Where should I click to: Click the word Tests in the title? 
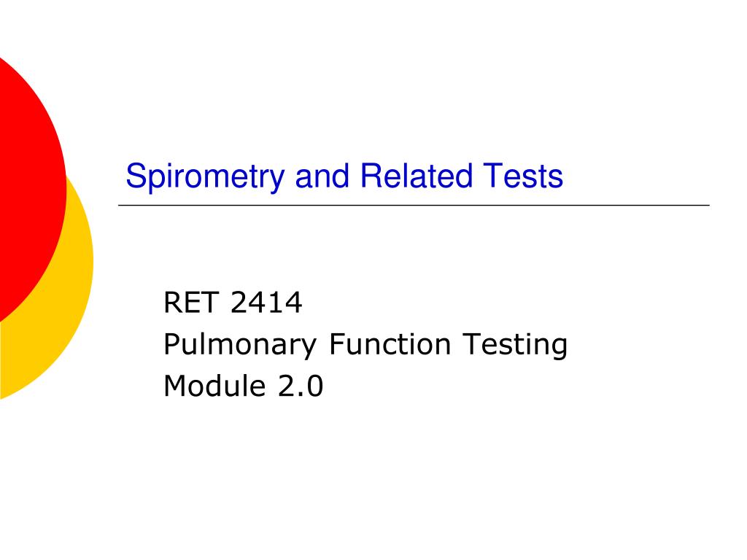click(x=523, y=176)
